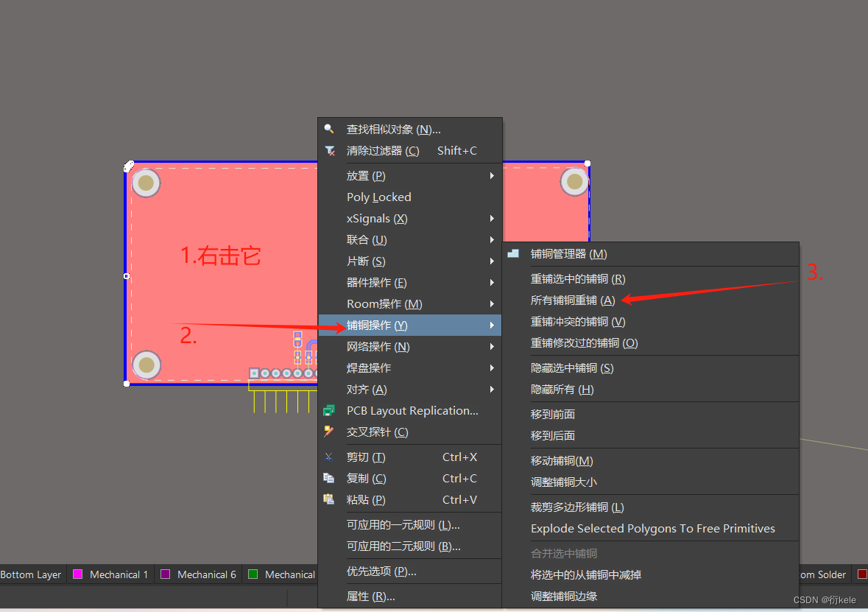Click the cross probe icon next to 交叉探针

[329, 432]
